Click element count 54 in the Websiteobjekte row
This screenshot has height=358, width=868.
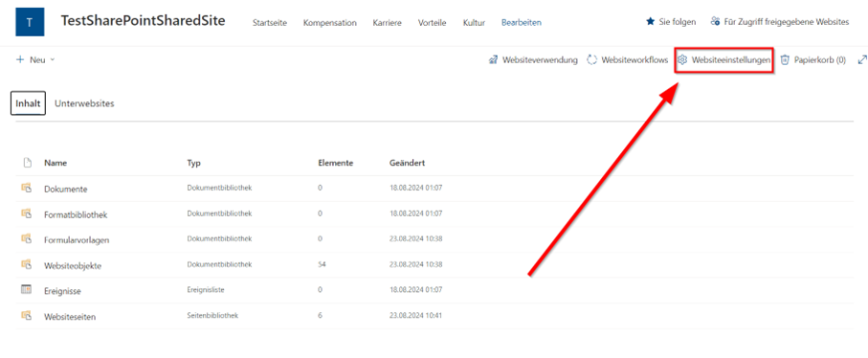[x=323, y=264]
